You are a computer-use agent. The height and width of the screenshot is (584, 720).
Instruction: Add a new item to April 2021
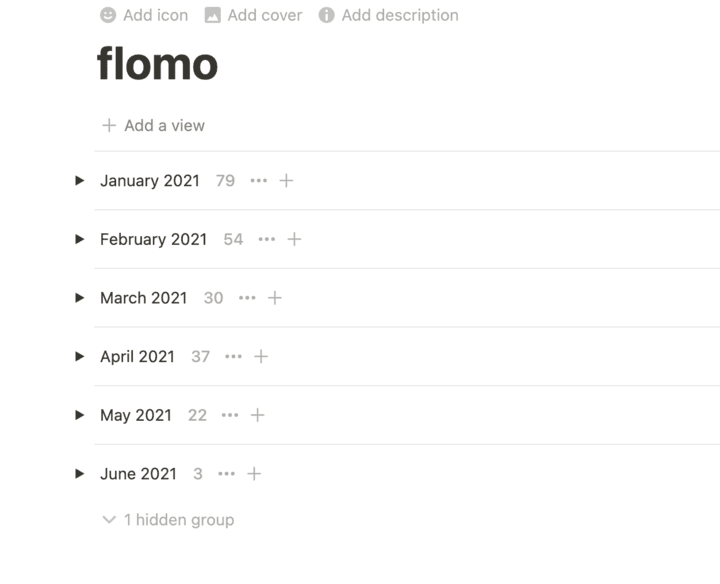pyautogui.click(x=261, y=356)
